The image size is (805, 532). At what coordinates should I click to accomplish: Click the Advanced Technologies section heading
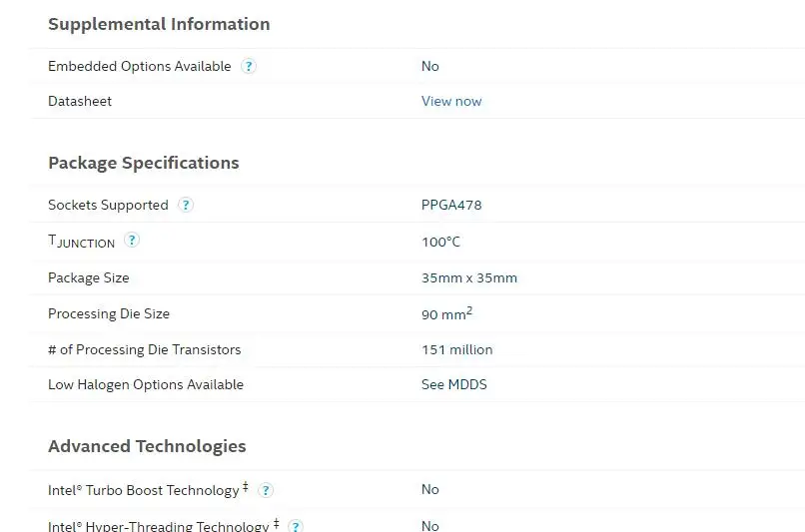(x=147, y=446)
